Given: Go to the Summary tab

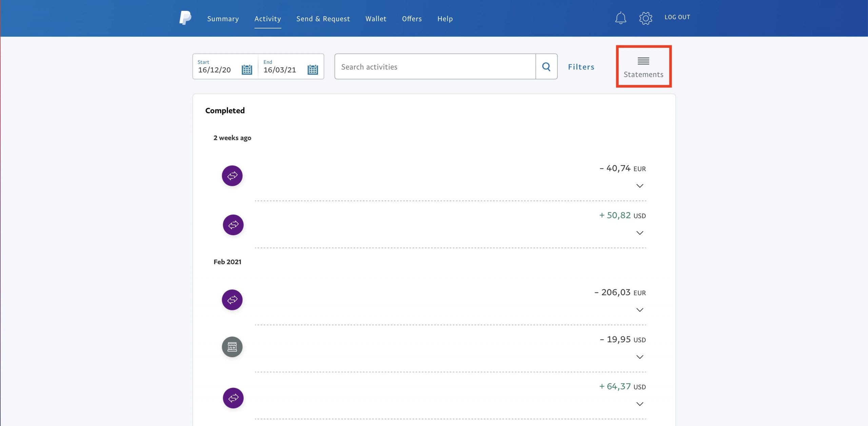Looking at the screenshot, I should (223, 19).
